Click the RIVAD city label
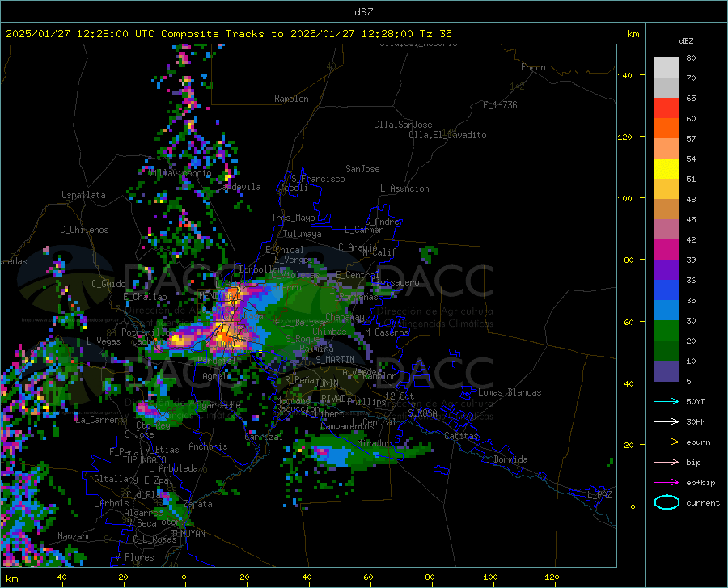Image resolution: width=728 pixels, height=588 pixels. (x=333, y=398)
